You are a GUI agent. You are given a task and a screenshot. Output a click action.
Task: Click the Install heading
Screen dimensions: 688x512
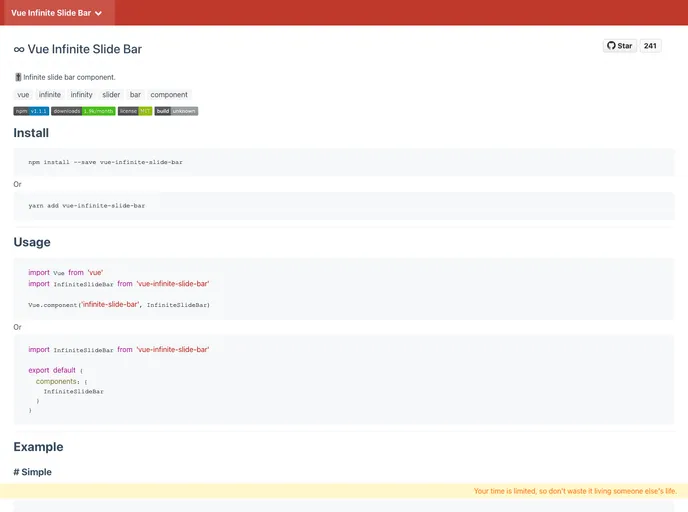[31, 133]
